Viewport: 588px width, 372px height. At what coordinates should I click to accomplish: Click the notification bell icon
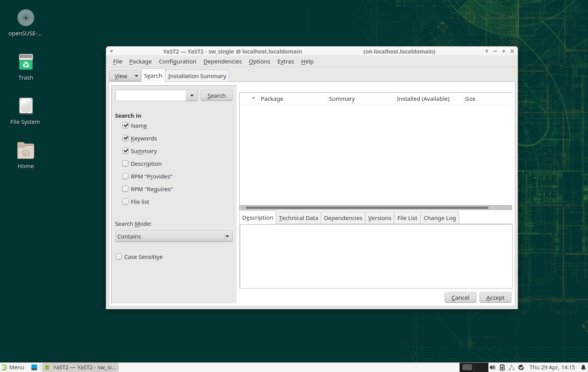point(583,367)
